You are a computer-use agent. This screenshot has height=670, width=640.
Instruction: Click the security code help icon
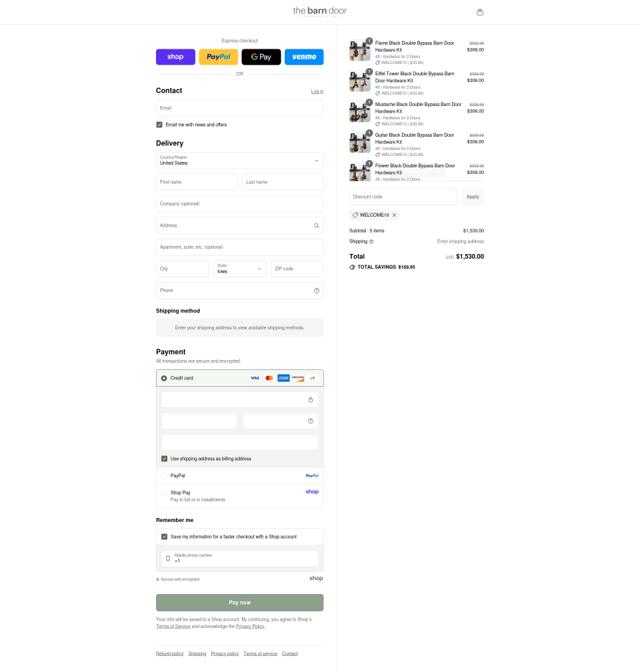[311, 421]
